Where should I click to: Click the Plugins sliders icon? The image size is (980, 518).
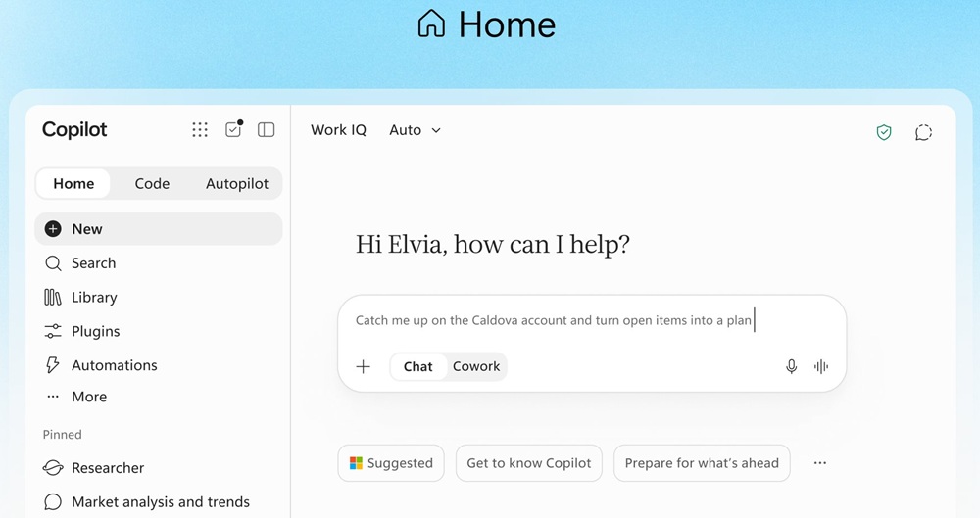pyautogui.click(x=53, y=331)
